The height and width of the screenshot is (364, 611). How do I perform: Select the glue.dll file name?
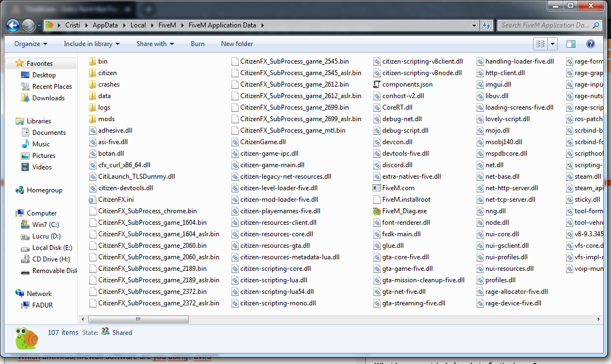(x=393, y=246)
